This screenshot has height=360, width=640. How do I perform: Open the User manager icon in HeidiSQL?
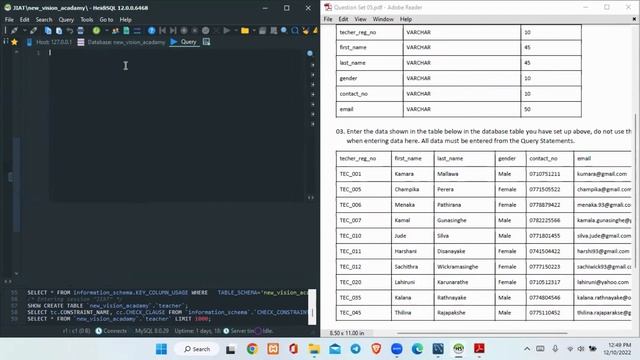pyautogui.click(x=116, y=31)
